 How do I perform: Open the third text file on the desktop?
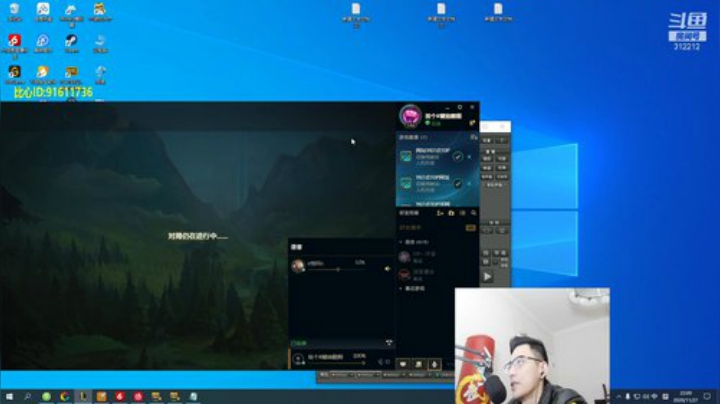[x=498, y=13]
